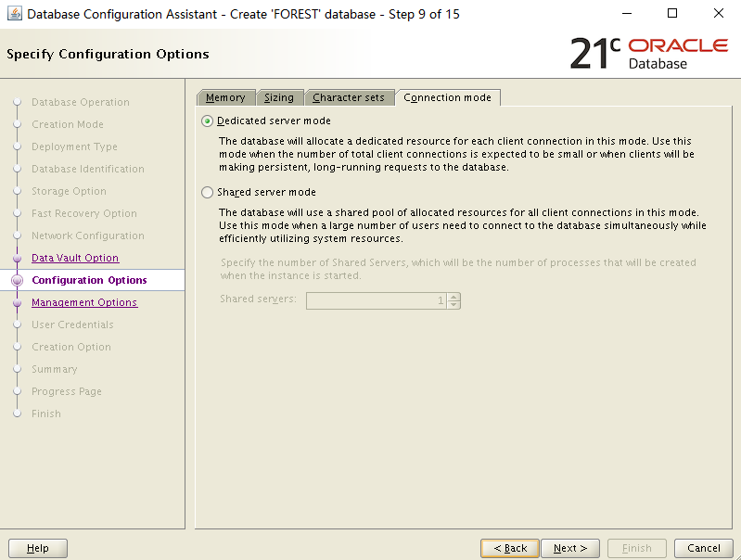Select Shared server mode radio button
The width and height of the screenshot is (741, 560).
[x=207, y=192]
